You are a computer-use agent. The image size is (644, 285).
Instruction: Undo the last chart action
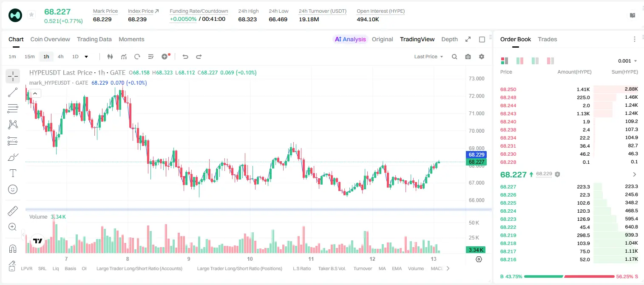185,57
